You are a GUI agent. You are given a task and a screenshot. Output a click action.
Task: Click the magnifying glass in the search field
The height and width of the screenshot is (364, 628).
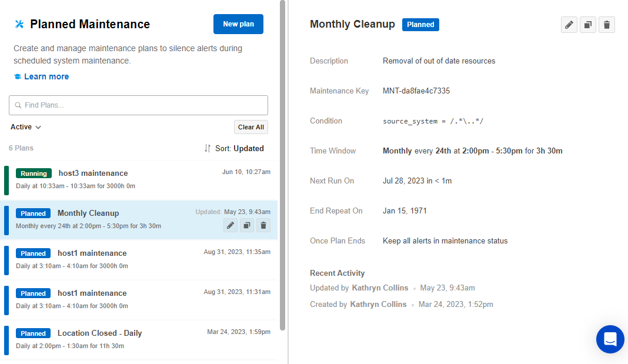pos(17,105)
